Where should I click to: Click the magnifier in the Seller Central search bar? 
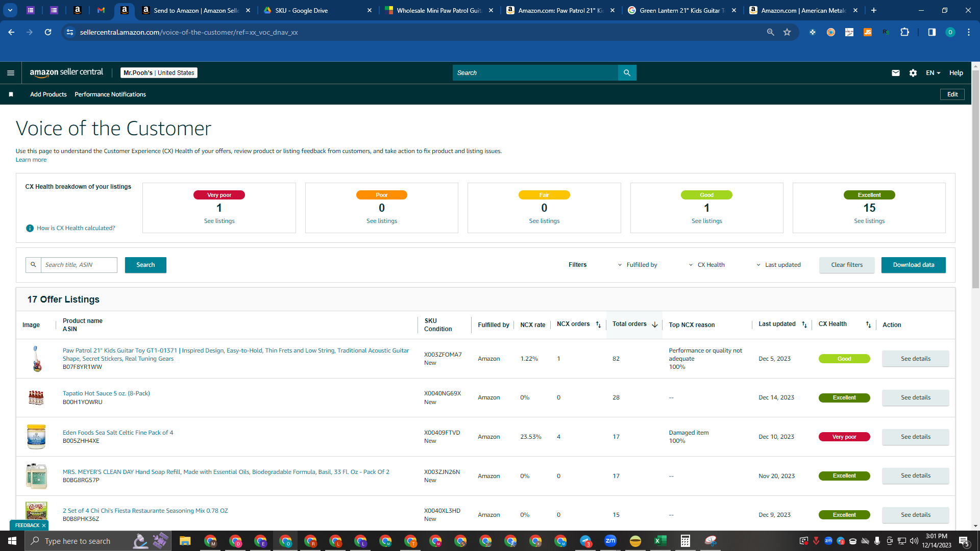click(x=627, y=73)
